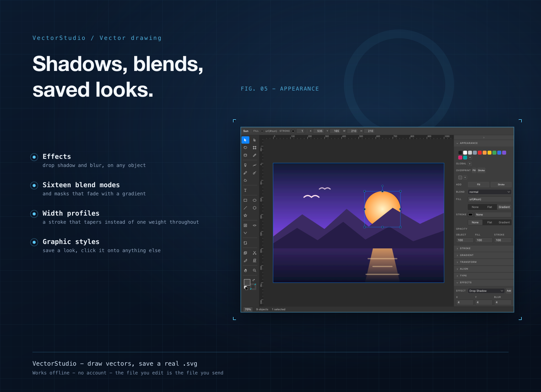
Task: Click the X position field 535
Action: [x=319, y=131]
